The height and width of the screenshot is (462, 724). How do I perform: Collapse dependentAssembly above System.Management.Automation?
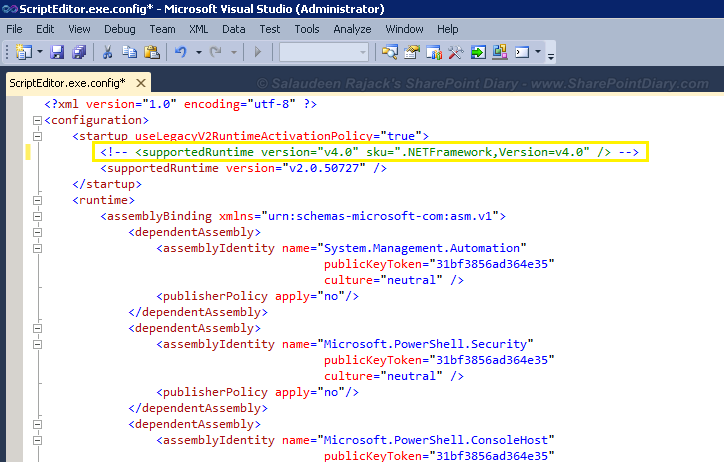pos(37,232)
